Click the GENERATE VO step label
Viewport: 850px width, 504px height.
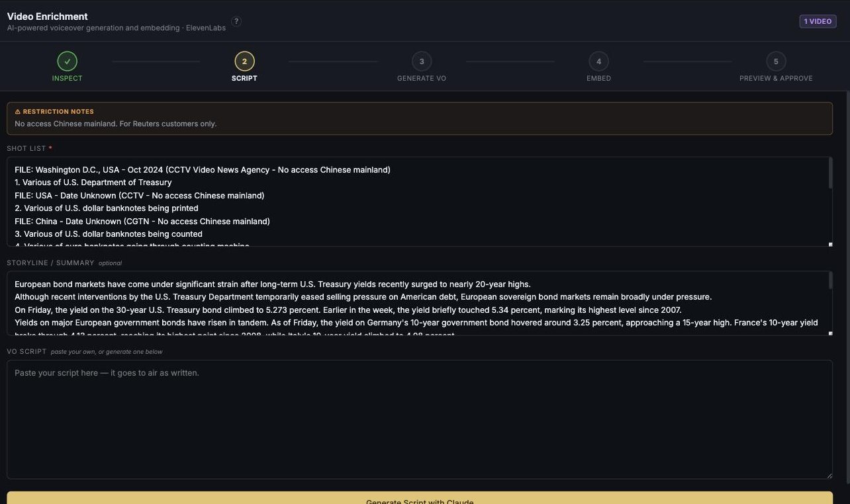422,78
